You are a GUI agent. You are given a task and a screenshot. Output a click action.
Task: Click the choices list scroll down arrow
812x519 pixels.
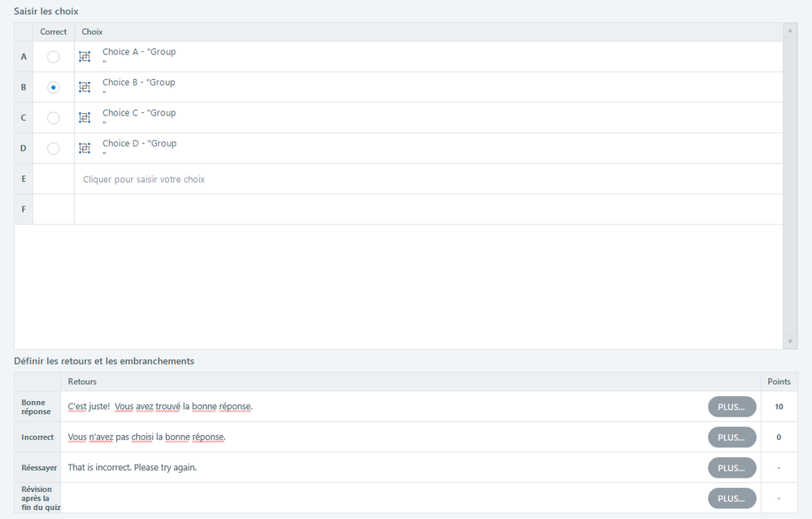pyautogui.click(x=790, y=341)
